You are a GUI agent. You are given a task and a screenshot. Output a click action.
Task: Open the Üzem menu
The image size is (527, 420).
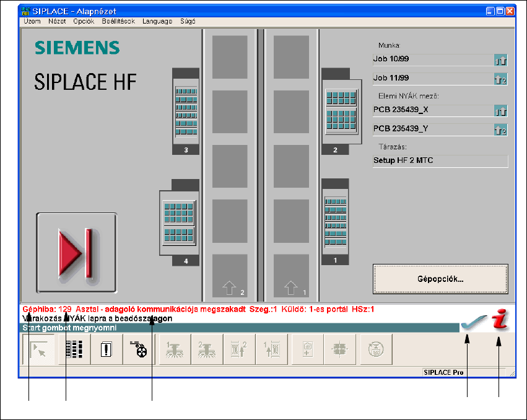click(x=32, y=21)
